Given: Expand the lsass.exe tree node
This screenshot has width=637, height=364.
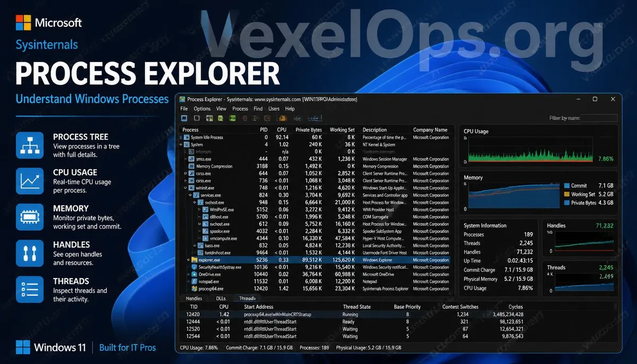Looking at the screenshot, I should (x=194, y=246).
